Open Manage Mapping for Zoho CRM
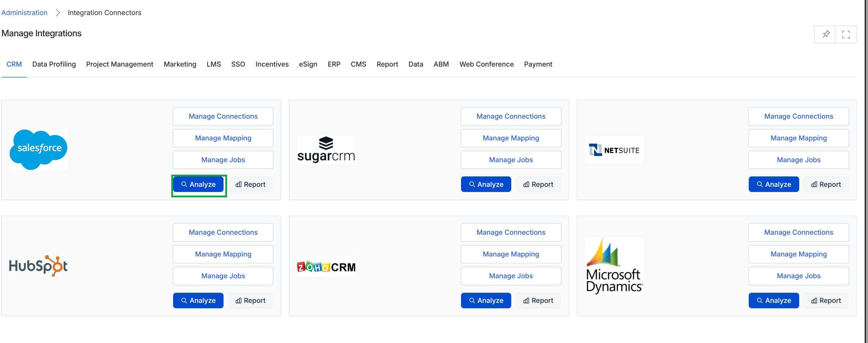Viewport: 868px width, 343px height. tap(511, 254)
